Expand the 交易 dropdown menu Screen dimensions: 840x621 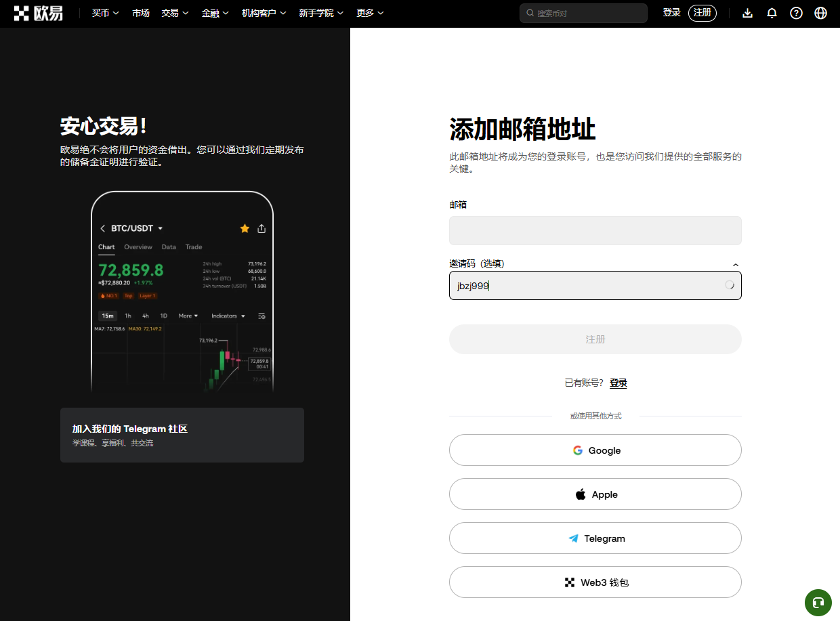pos(175,13)
